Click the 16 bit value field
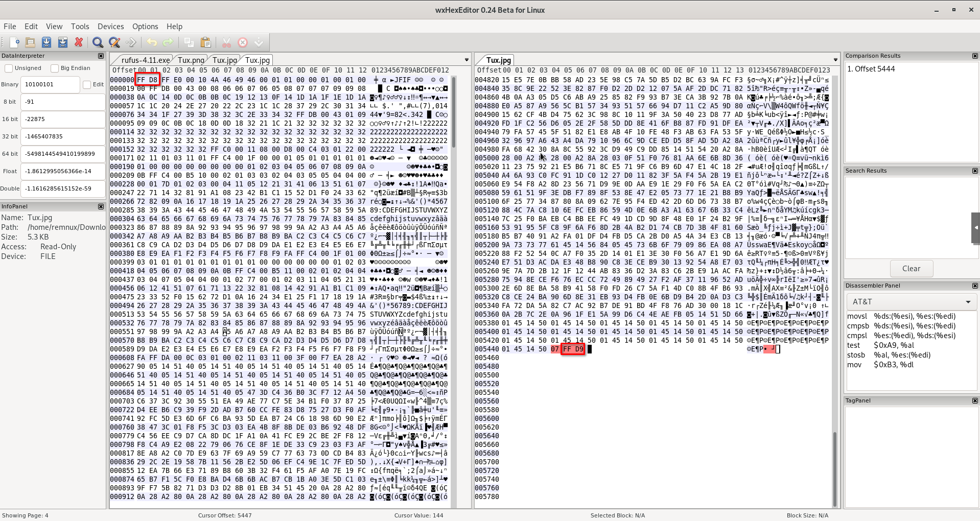Image resolution: width=980 pixels, height=521 pixels. [x=63, y=120]
